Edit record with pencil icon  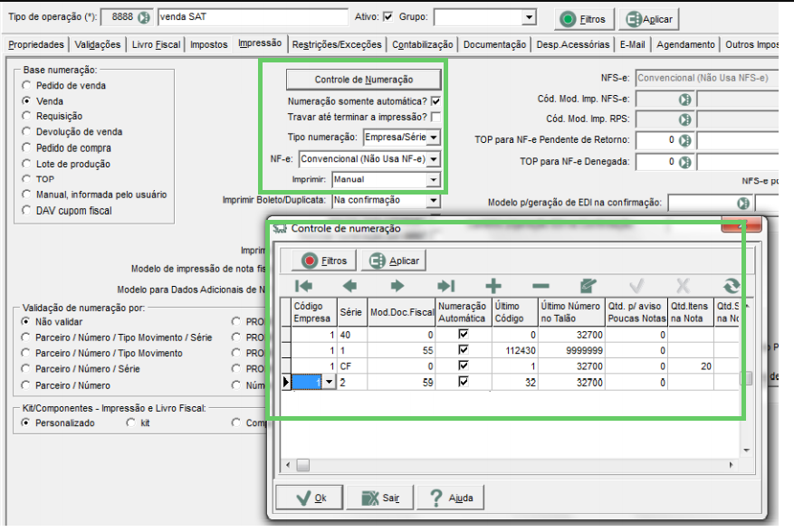(588, 286)
